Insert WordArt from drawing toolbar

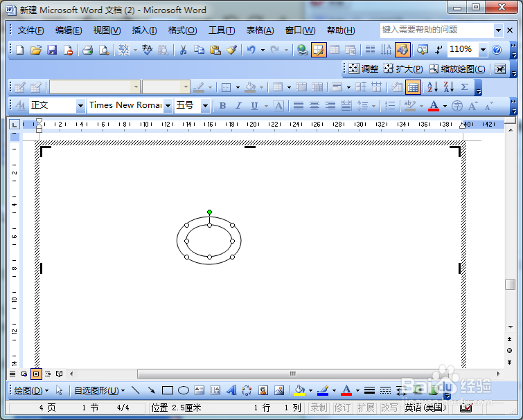point(231,390)
